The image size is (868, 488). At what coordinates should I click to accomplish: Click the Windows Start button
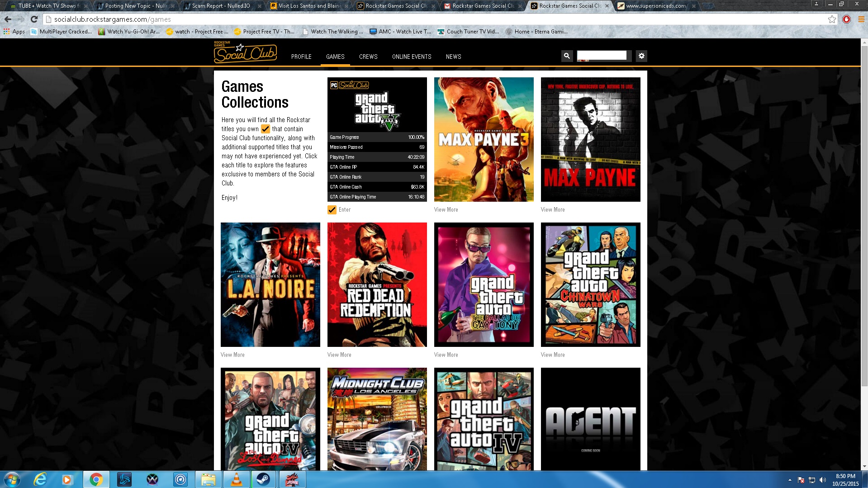click(12, 479)
